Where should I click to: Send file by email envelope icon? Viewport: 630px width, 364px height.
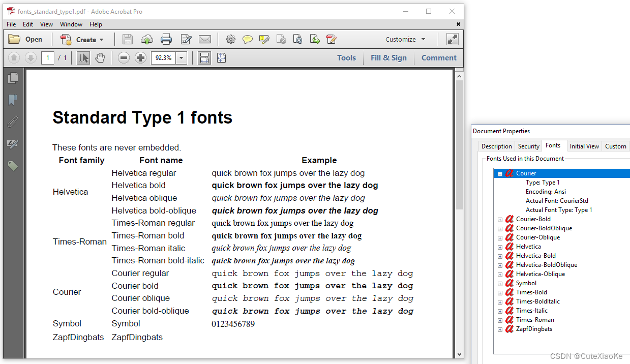point(205,39)
